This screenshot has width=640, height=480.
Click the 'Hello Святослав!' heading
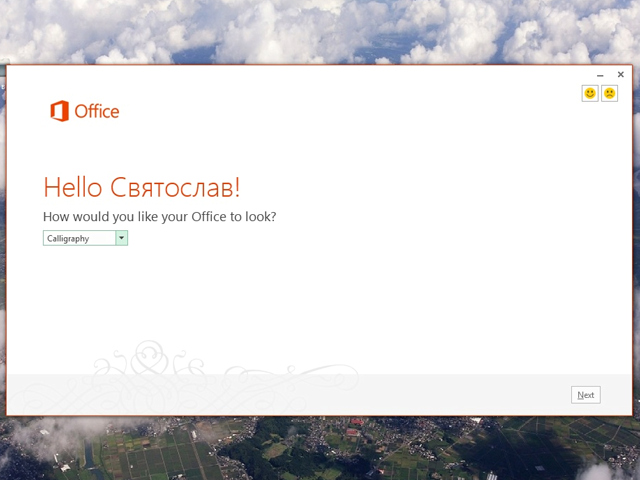coord(142,187)
